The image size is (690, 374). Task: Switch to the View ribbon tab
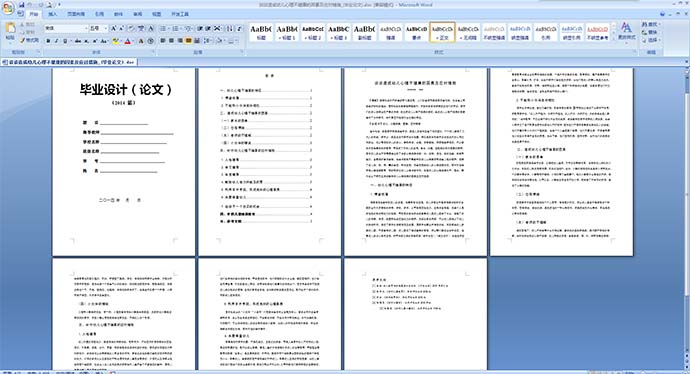156,14
